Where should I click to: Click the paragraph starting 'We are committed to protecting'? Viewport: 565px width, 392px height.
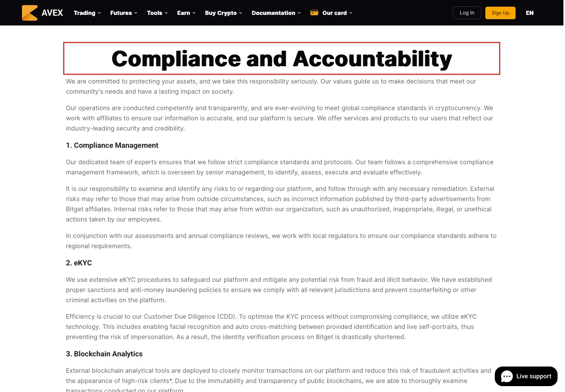271,87
